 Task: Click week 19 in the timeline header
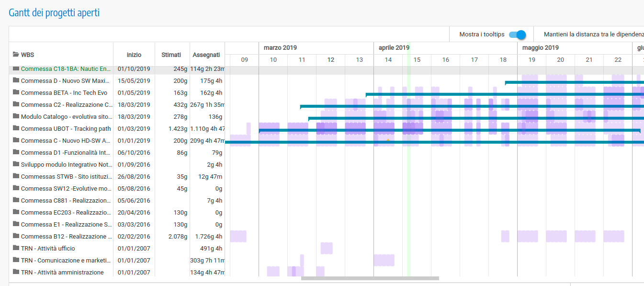(x=532, y=60)
